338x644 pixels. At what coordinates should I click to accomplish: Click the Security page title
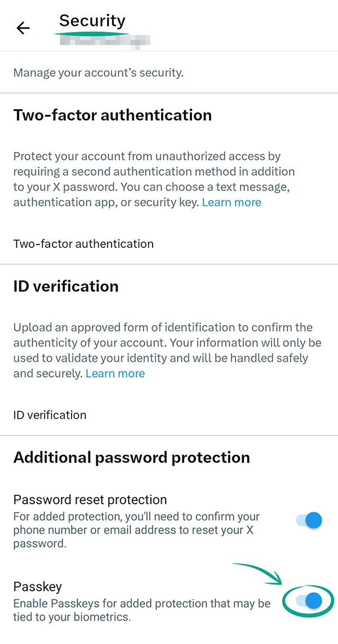pyautogui.click(x=92, y=21)
